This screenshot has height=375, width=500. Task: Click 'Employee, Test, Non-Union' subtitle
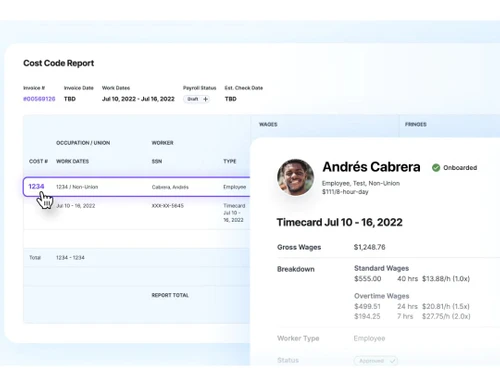click(361, 183)
